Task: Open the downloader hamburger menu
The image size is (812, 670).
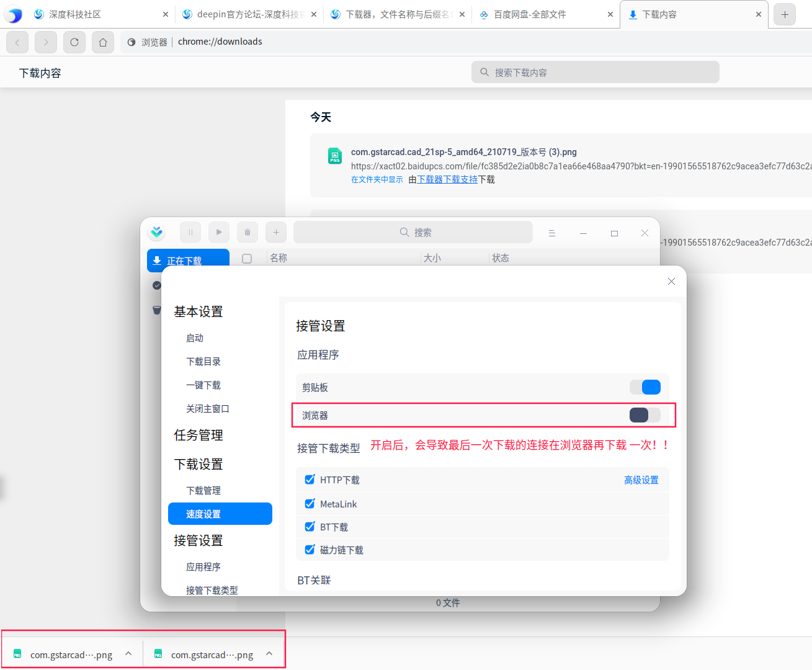Action: [552, 233]
